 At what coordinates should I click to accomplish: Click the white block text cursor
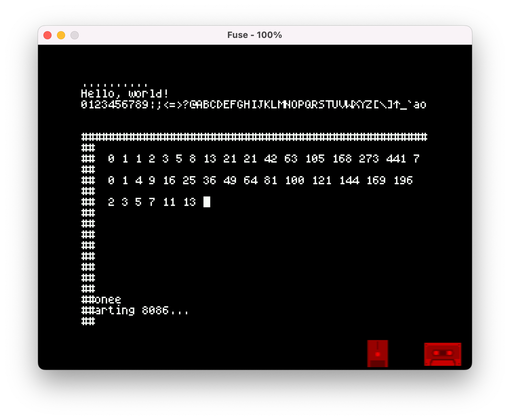(207, 202)
